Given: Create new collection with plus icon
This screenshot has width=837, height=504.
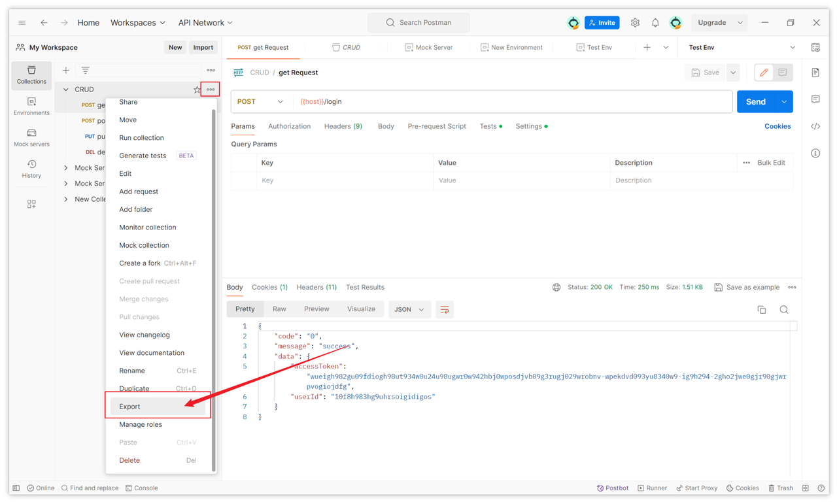Looking at the screenshot, I should pyautogui.click(x=65, y=70).
